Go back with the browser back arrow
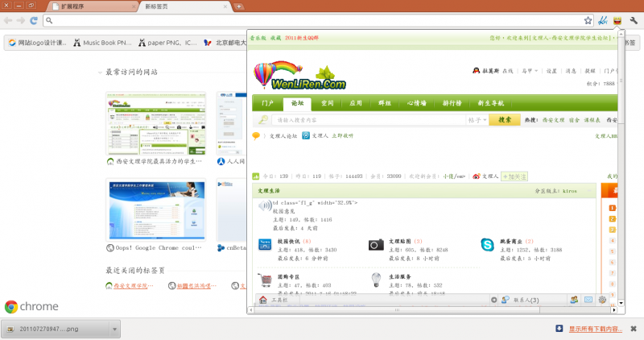Screen dimensions: 644x340 pos(8,20)
